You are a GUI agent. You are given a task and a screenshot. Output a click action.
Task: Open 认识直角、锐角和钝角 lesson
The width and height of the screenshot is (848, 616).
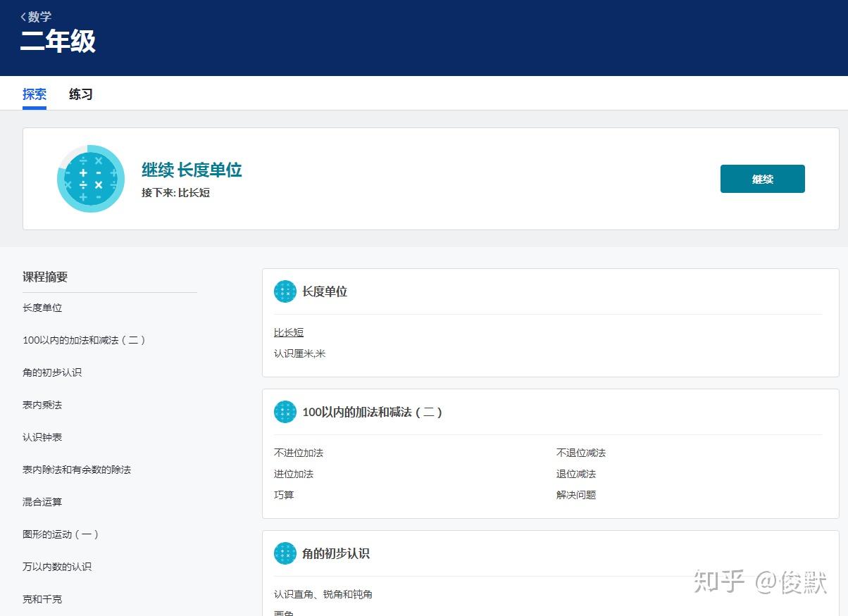pyautogui.click(x=323, y=594)
